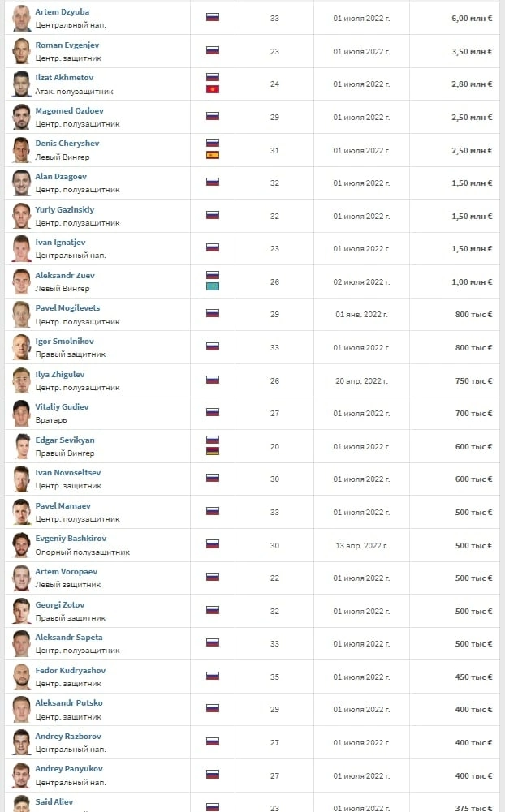Open Artem Dzyuba's player profile link

63,12
